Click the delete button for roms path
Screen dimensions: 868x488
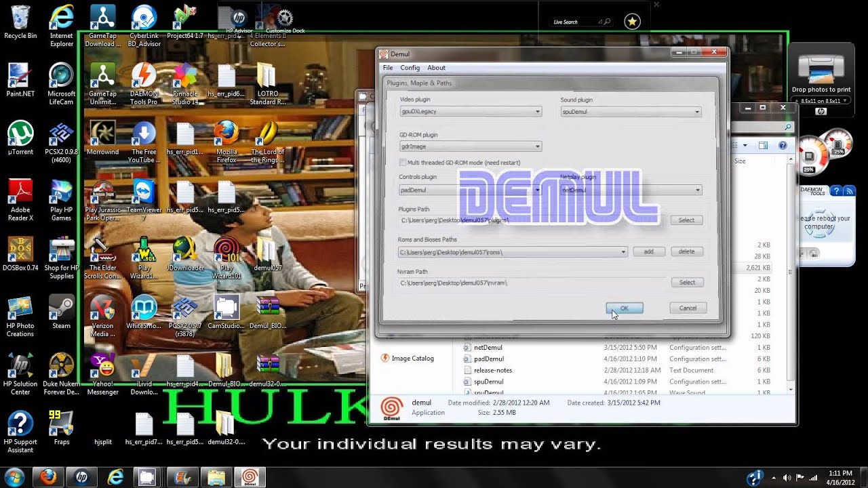pos(686,251)
